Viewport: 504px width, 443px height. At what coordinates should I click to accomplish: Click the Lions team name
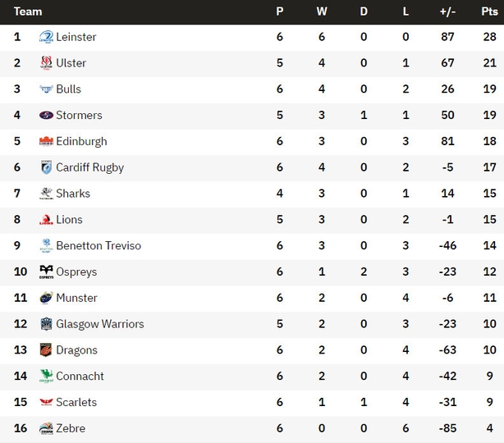pos(69,220)
